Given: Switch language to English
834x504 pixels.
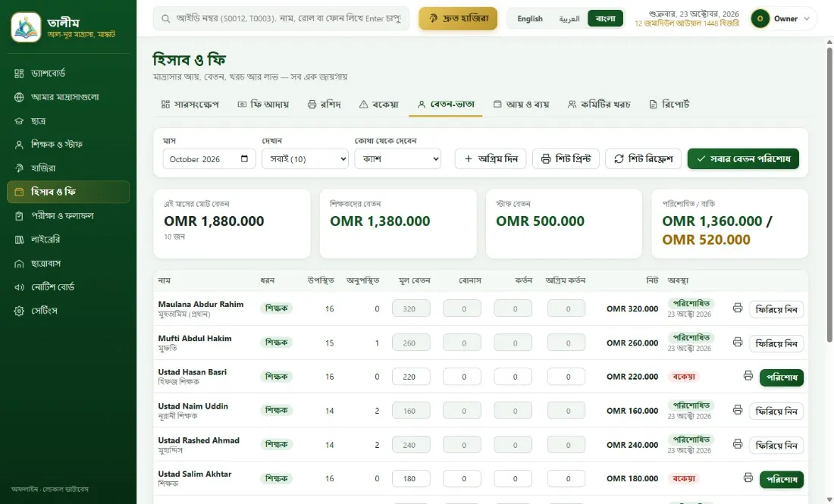Looking at the screenshot, I should coord(530,19).
